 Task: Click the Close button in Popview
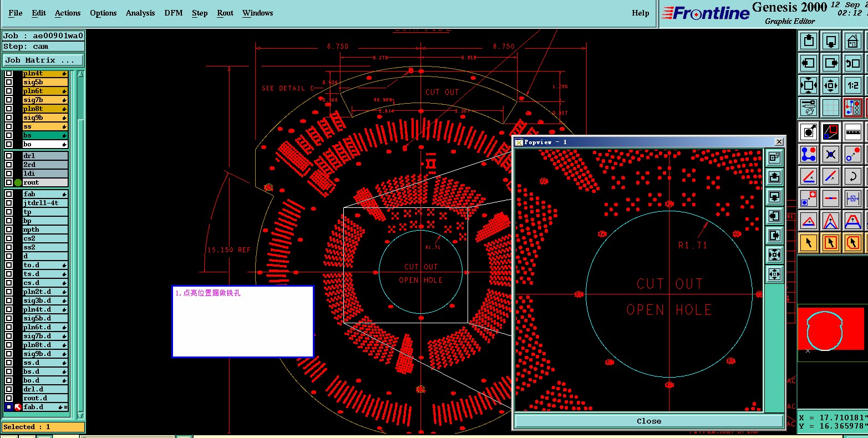(x=649, y=421)
